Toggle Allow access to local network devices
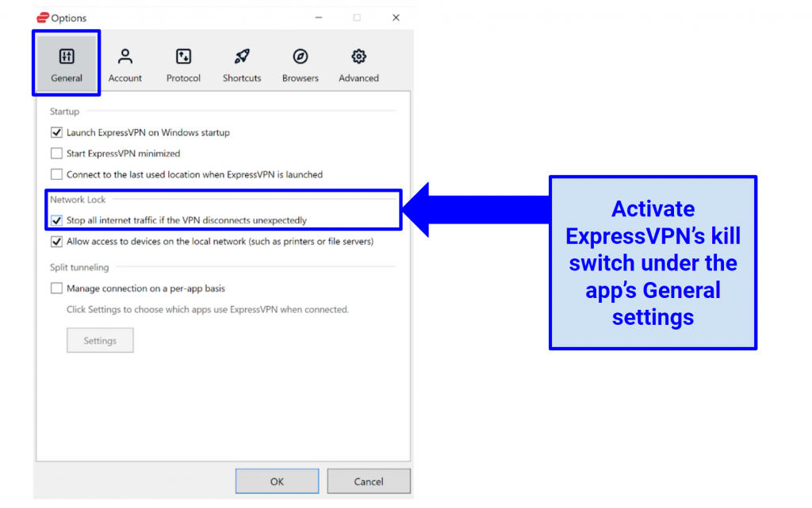Image resolution: width=812 pixels, height=508 pixels. point(56,242)
